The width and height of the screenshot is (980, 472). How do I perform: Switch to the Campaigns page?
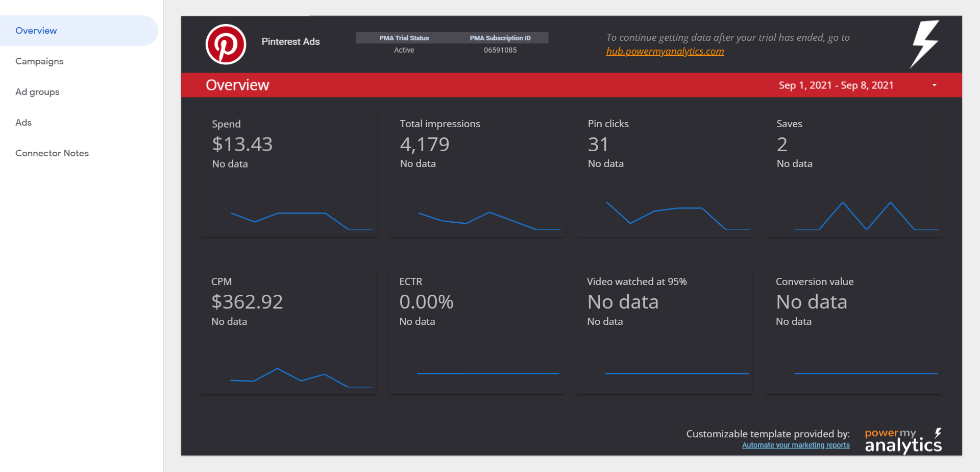(x=39, y=61)
